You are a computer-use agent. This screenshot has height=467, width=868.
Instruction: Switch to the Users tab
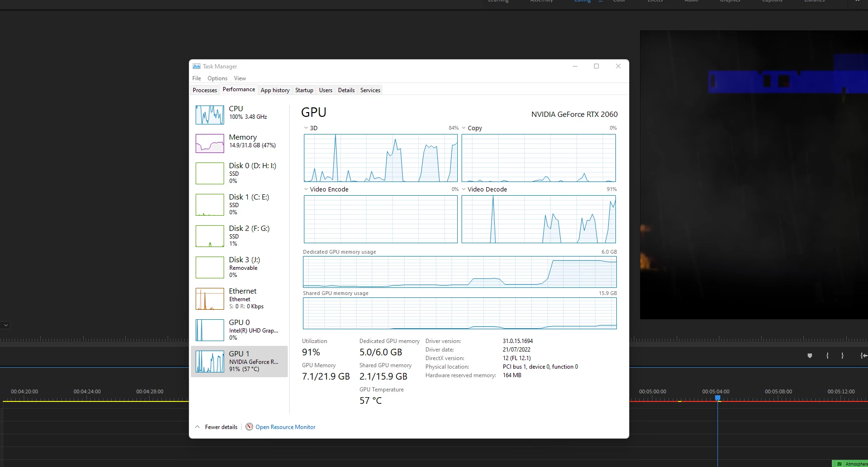[326, 90]
